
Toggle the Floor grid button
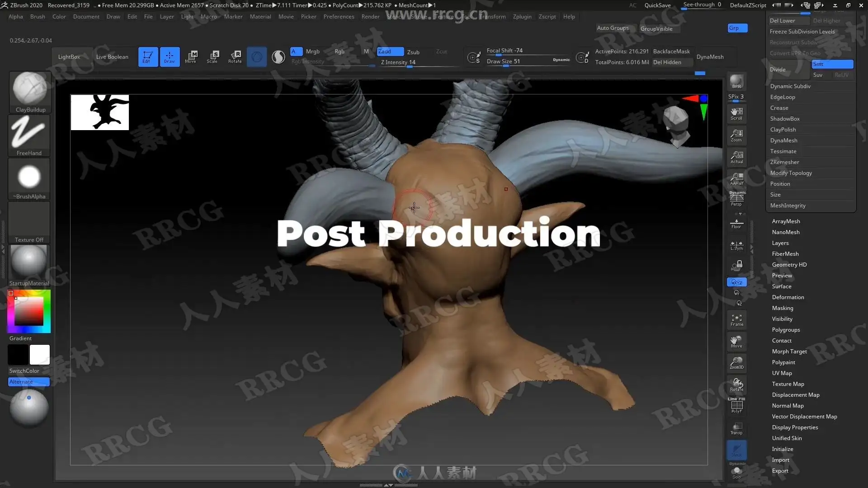pyautogui.click(x=736, y=224)
